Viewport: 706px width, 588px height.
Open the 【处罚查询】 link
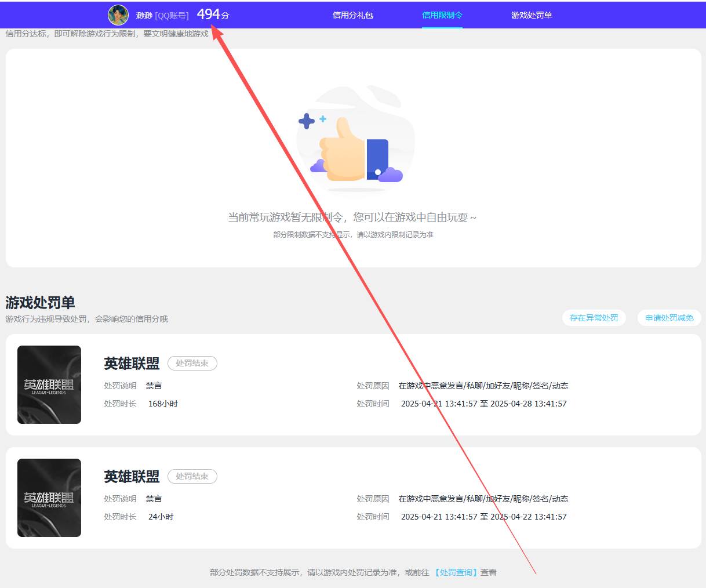click(x=456, y=572)
